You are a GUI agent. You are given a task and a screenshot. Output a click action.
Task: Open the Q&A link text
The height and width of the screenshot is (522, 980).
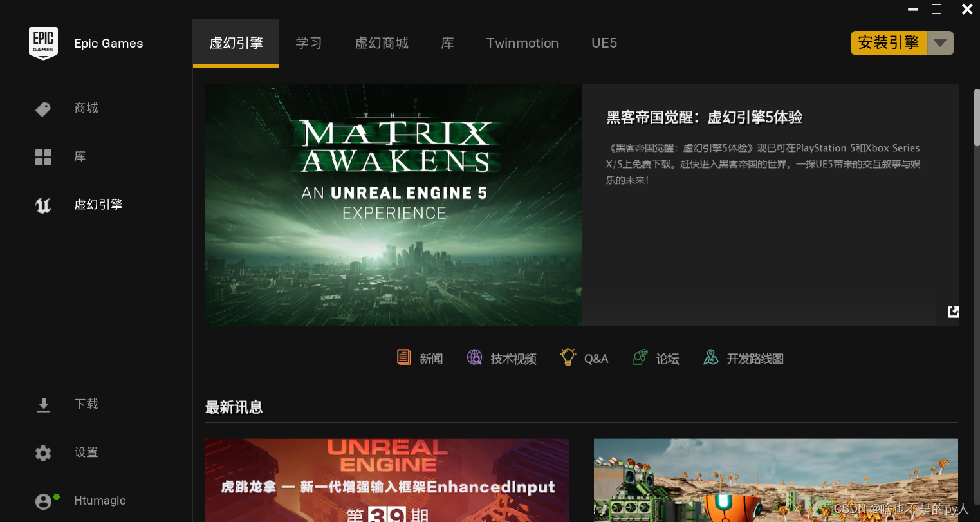click(596, 359)
